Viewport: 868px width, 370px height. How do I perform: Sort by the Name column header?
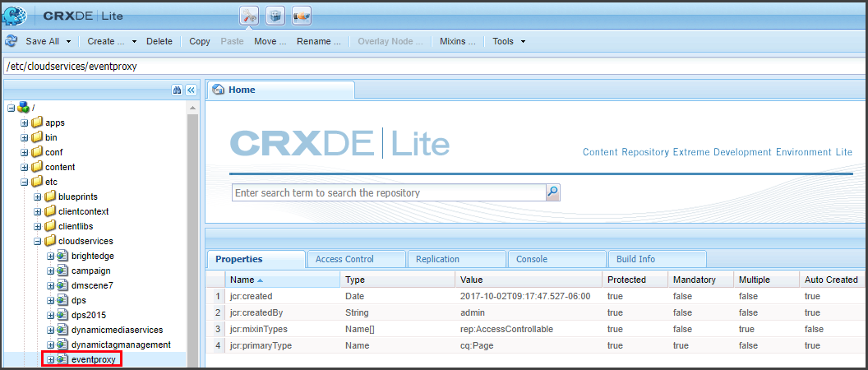tap(282, 280)
